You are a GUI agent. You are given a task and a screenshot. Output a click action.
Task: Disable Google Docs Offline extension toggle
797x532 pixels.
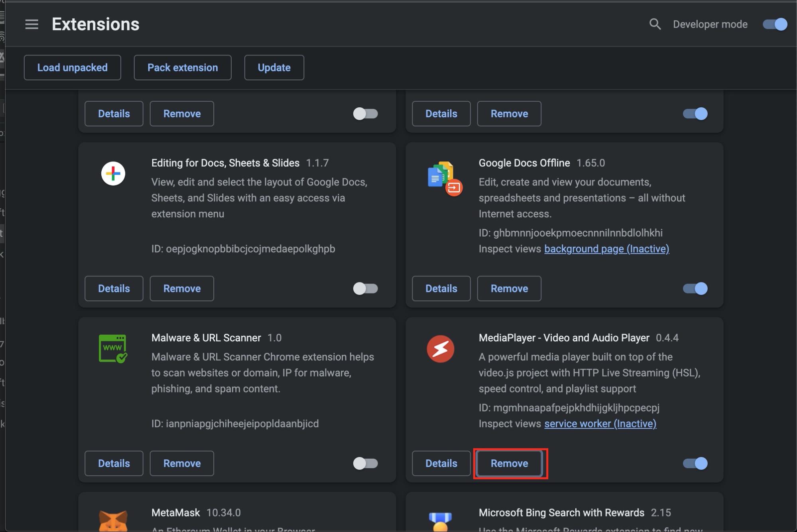695,288
